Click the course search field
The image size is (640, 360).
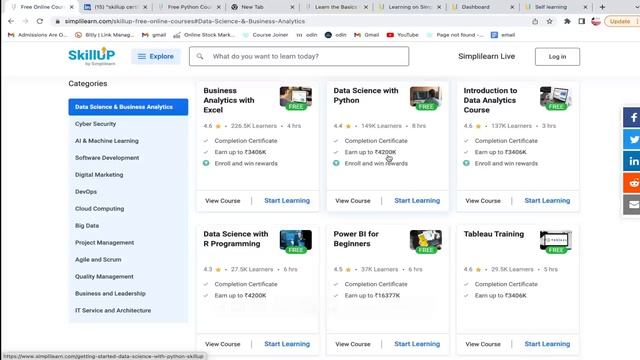tap(299, 56)
